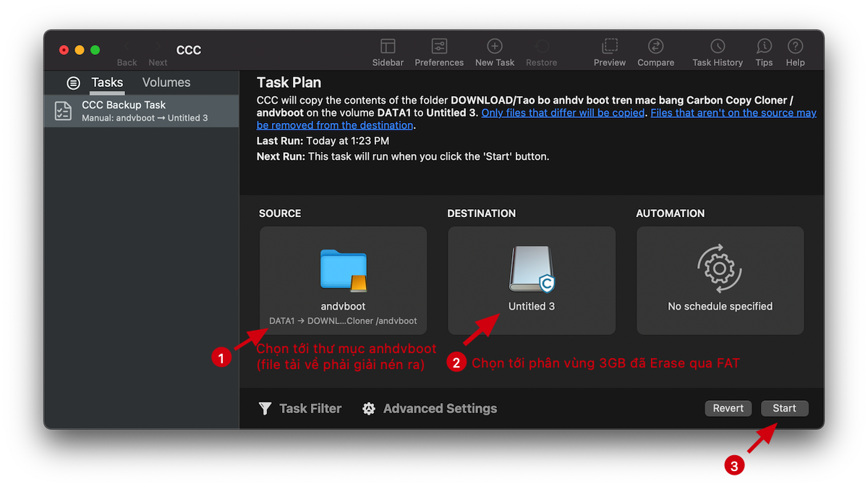Switch to the Volumes tab
Viewport: 868px width, 487px height.
pyautogui.click(x=166, y=82)
